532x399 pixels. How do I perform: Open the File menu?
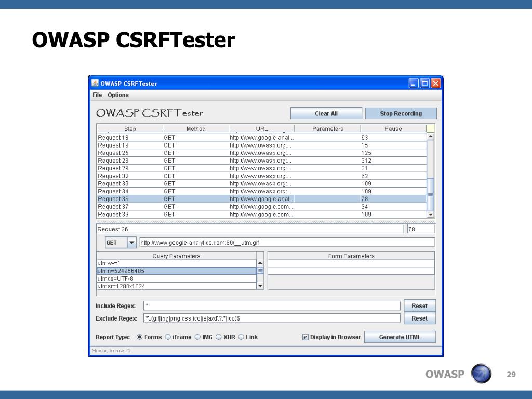click(97, 95)
